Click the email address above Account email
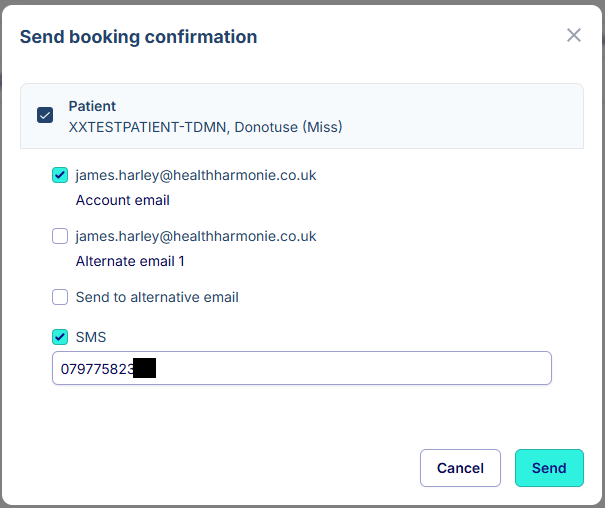 [x=196, y=175]
